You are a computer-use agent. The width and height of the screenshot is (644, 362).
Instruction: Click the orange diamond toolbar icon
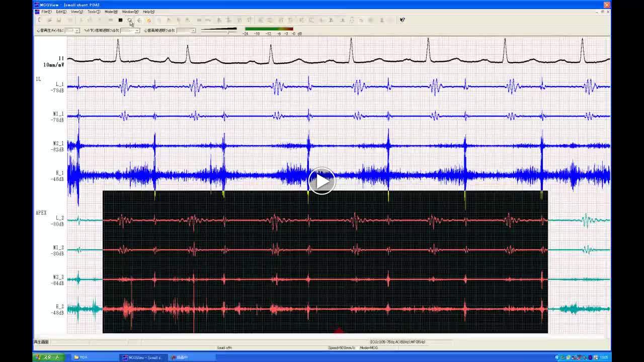pos(149,20)
